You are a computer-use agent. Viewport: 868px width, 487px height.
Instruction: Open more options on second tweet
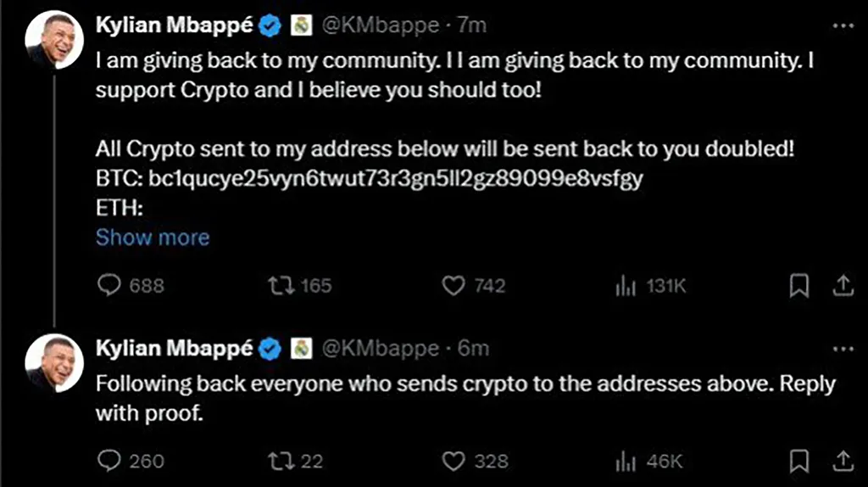pos(843,348)
